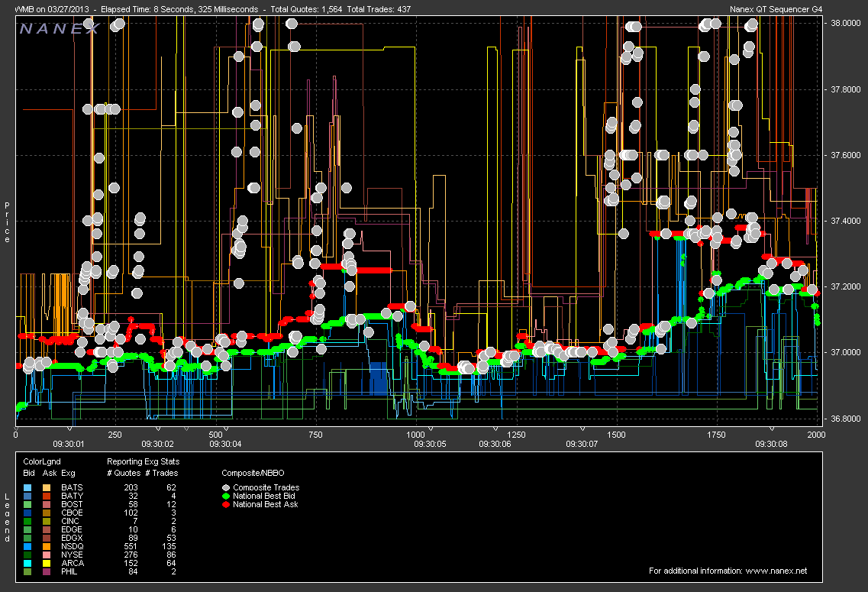Click the red National Best Ask marker
Screen dimensions: 868x592
(x=226, y=504)
